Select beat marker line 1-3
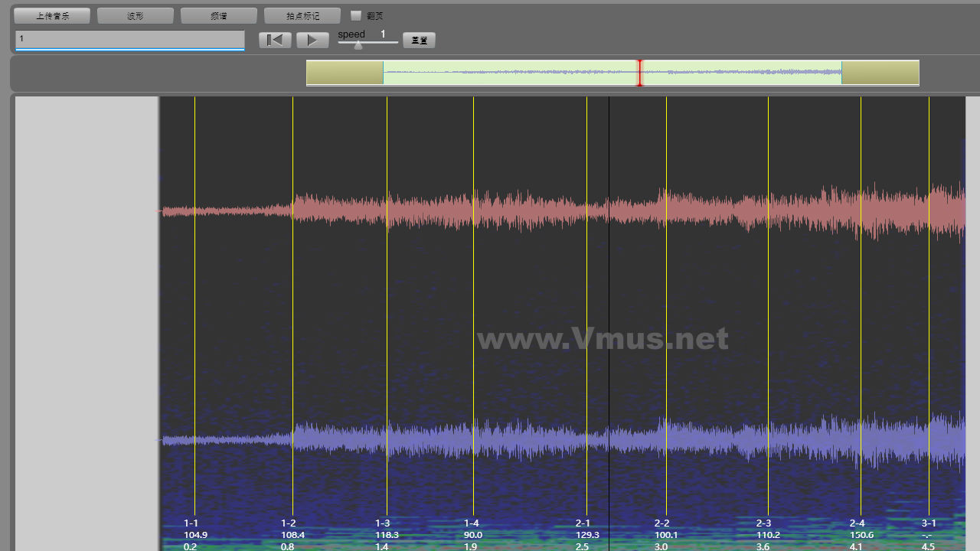This screenshot has width=980, height=551. click(x=387, y=306)
